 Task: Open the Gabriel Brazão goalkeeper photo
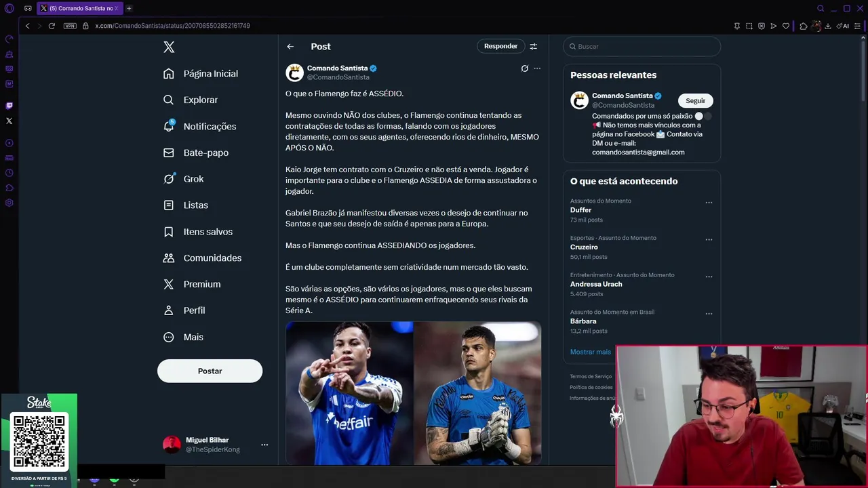tap(477, 393)
